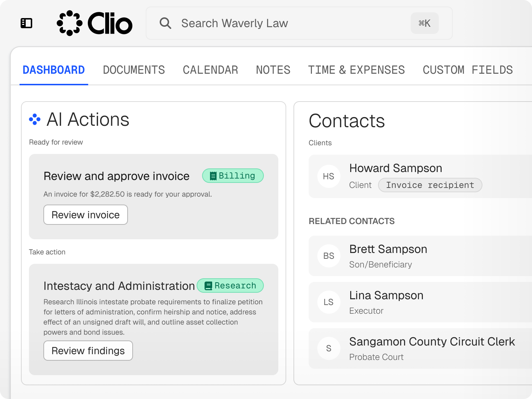Click the ⌘K shortcut badge
This screenshot has height=399, width=532.
[x=425, y=23]
